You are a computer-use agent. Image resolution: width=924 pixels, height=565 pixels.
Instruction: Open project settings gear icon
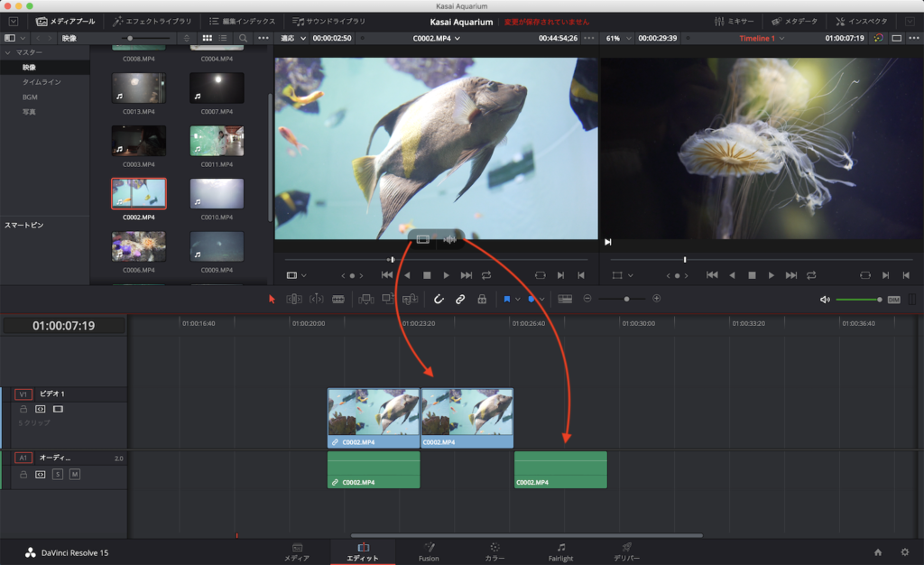[x=904, y=551]
